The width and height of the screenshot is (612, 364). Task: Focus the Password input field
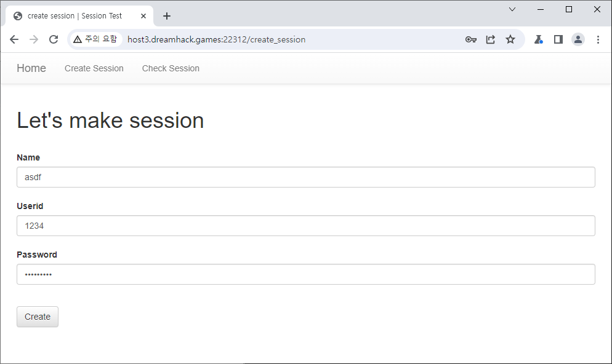click(305, 274)
